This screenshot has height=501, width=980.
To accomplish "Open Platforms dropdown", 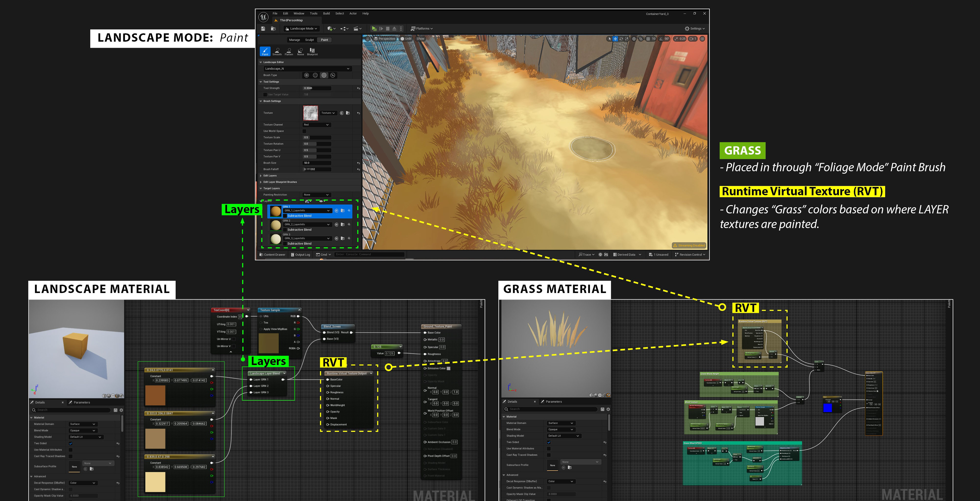I will [x=422, y=29].
